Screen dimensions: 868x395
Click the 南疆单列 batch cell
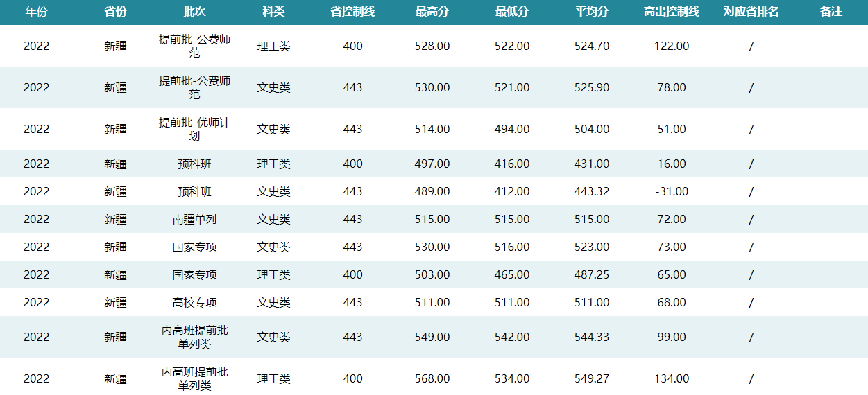click(x=194, y=219)
